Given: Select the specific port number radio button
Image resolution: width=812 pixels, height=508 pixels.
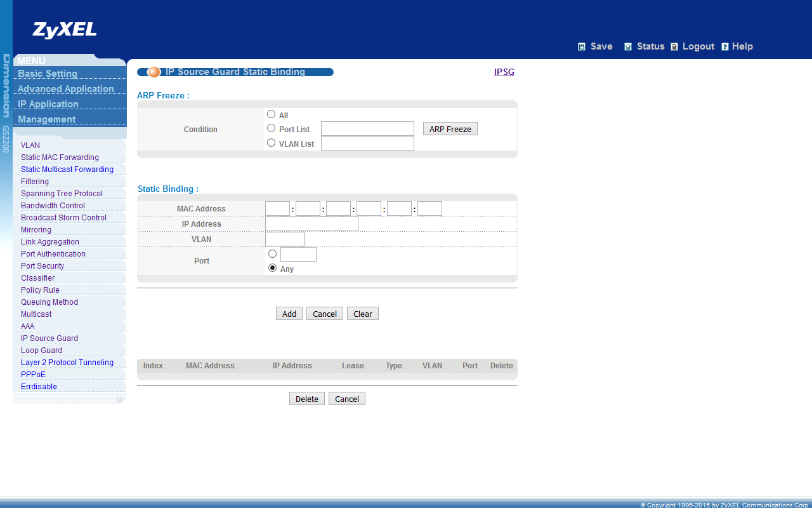Looking at the screenshot, I should (x=273, y=254).
